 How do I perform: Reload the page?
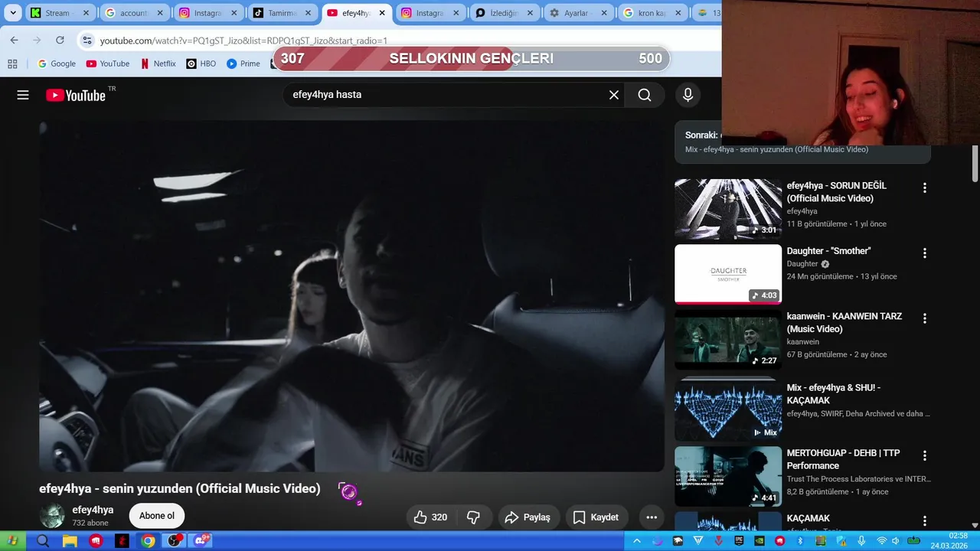click(x=60, y=40)
